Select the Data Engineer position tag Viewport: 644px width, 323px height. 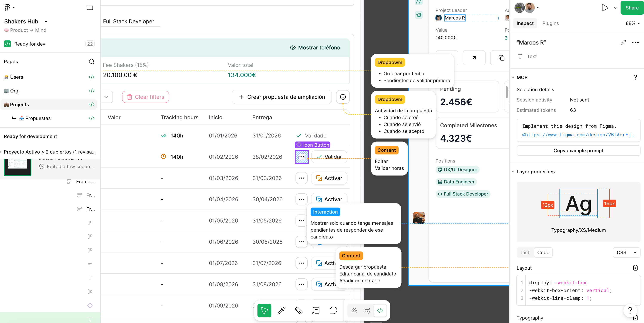456,182
